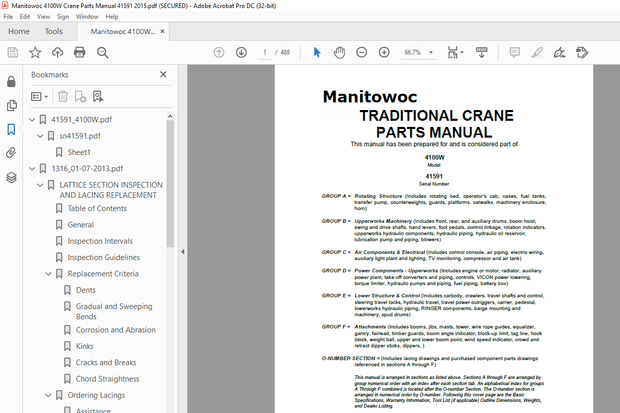Open the Inspection Intervals bookmark
620x413 pixels.
100,241
